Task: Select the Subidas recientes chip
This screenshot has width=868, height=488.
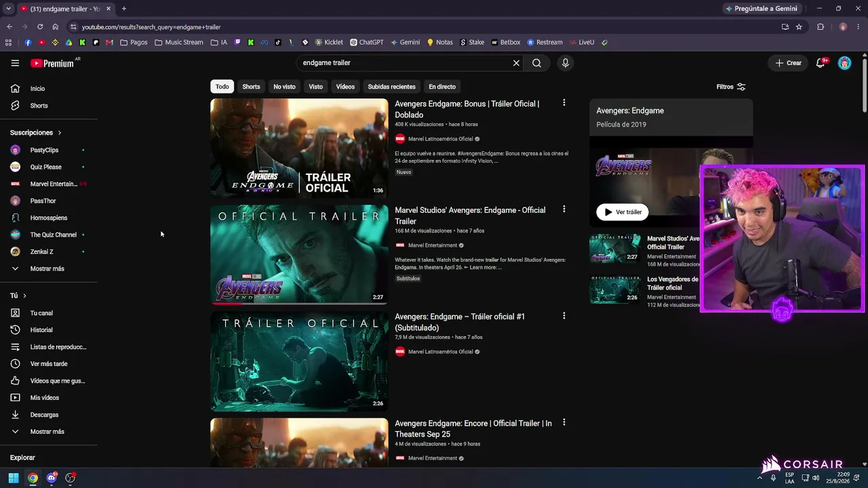Action: [x=391, y=87]
